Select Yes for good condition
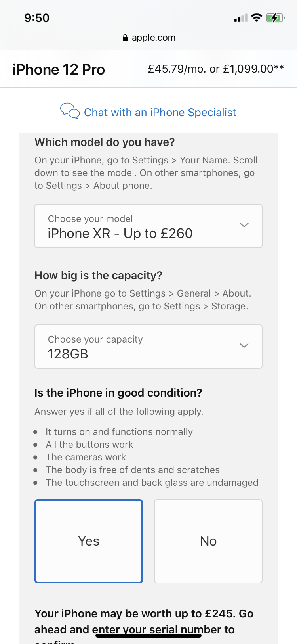Screen dimensions: 297x644 point(89,541)
